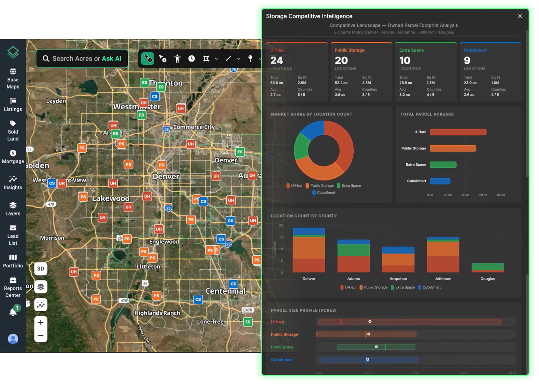Click the Search Acres or Ask AI field
This screenshot has width=539, height=392.
click(82, 59)
